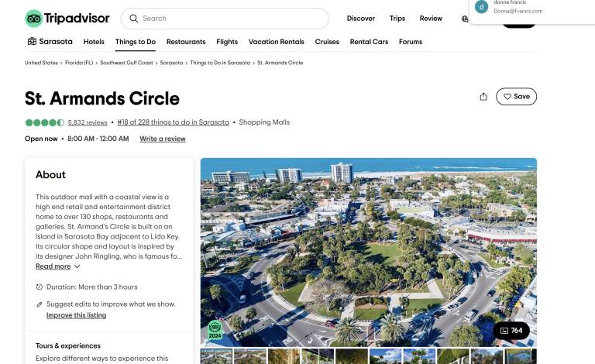Click the green rating bubbles
Image resolution: width=595 pixels, height=364 pixels.
pos(44,122)
